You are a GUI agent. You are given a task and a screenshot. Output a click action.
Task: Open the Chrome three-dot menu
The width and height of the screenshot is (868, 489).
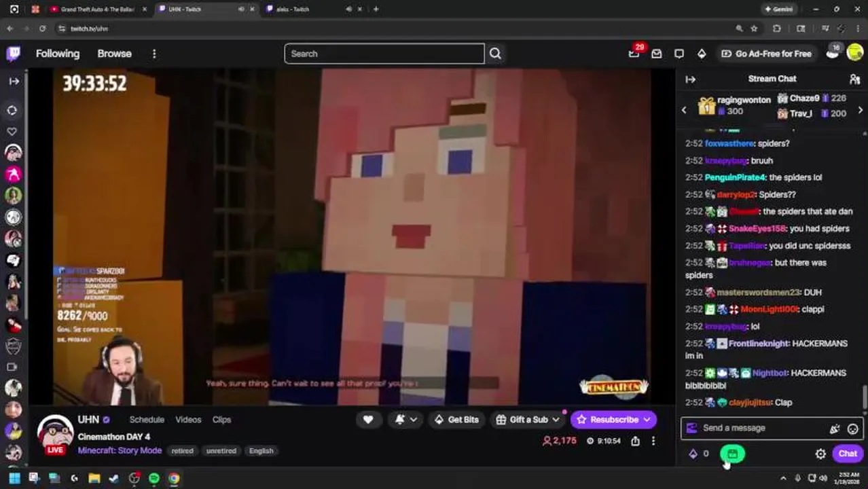858,29
